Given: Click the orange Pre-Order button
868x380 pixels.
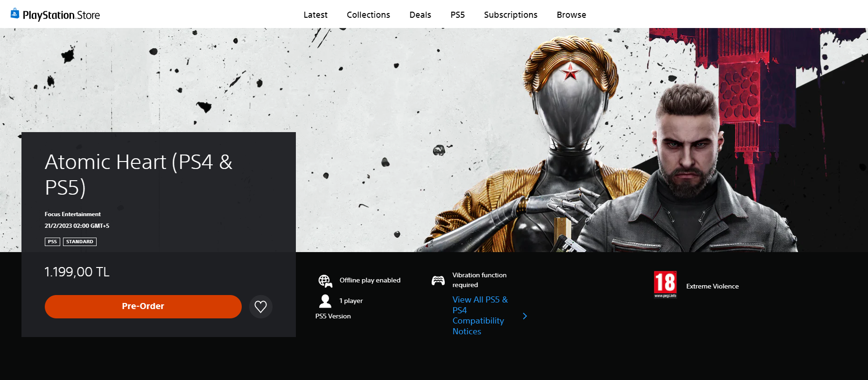Looking at the screenshot, I should (143, 307).
